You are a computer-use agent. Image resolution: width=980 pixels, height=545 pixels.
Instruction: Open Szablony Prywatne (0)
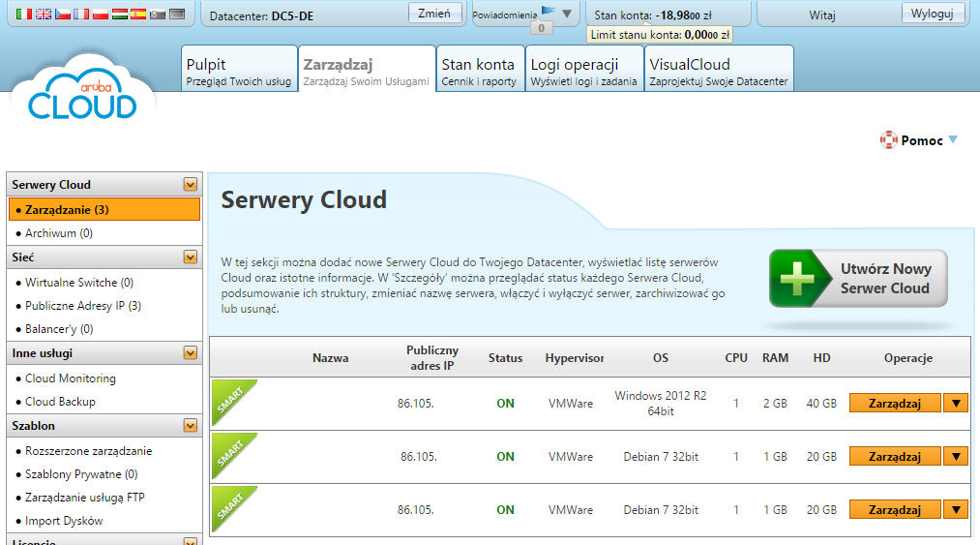pos(81,474)
